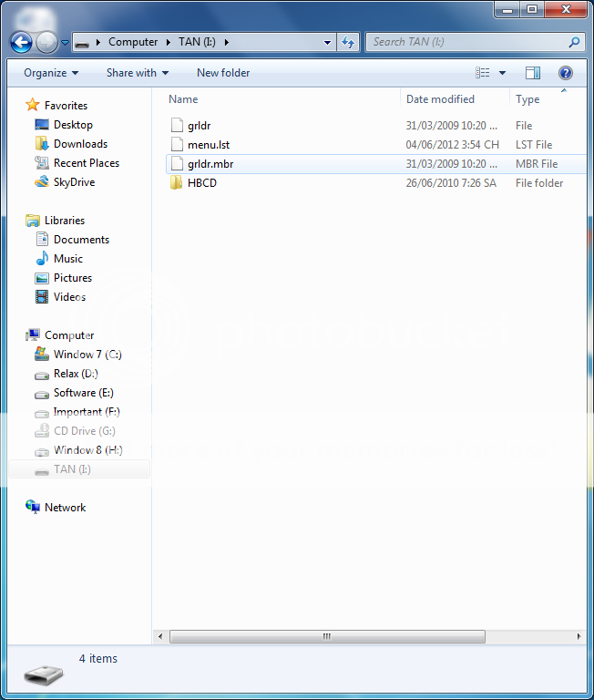The width and height of the screenshot is (594, 700).
Task: Click the change view icon
Action: (x=483, y=73)
